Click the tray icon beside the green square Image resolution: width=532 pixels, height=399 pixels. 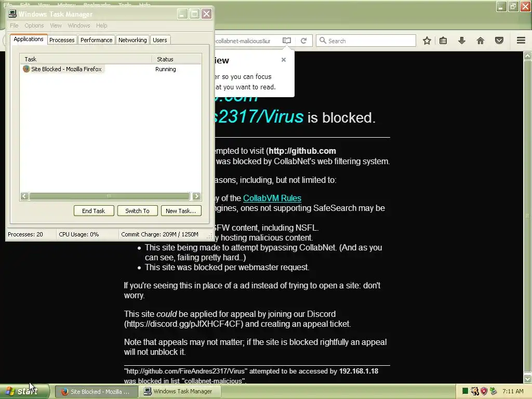475,391
